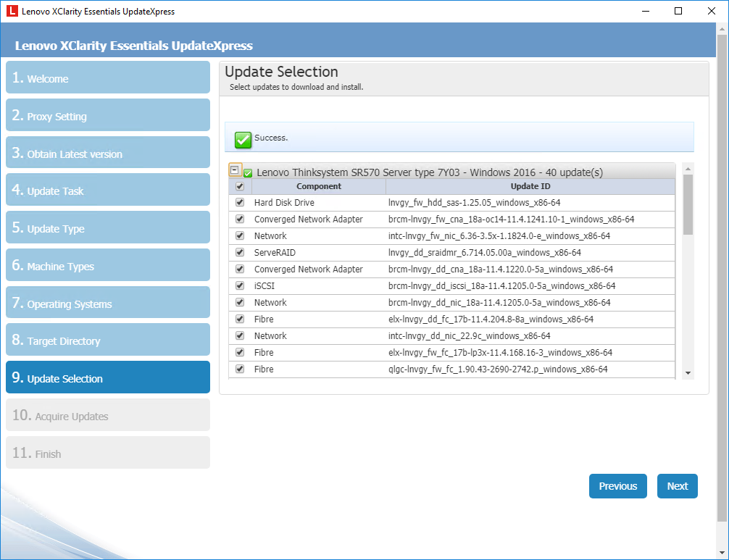Select step 9 Update Selection
Viewport: 729px width, 560px height.
point(108,378)
